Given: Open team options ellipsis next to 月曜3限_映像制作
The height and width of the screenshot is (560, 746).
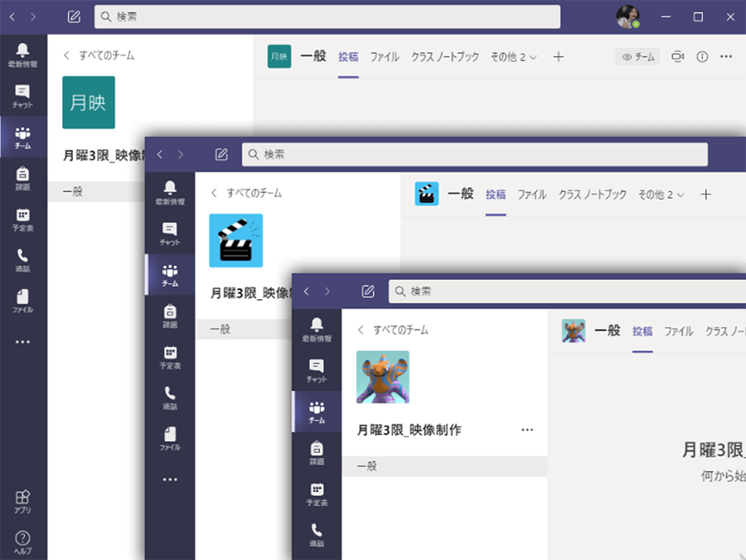Looking at the screenshot, I should tap(527, 430).
